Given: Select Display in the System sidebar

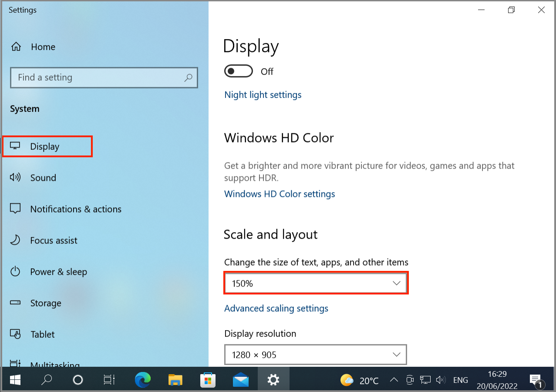Looking at the screenshot, I should [x=47, y=146].
